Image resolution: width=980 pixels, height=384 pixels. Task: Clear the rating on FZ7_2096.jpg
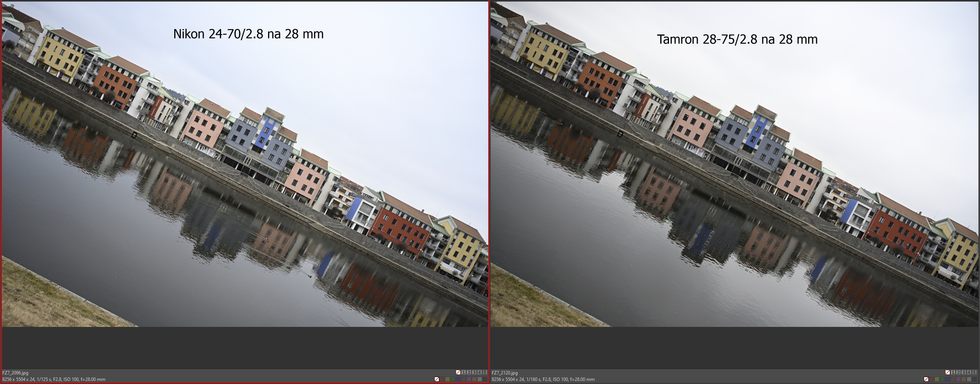click(458, 373)
